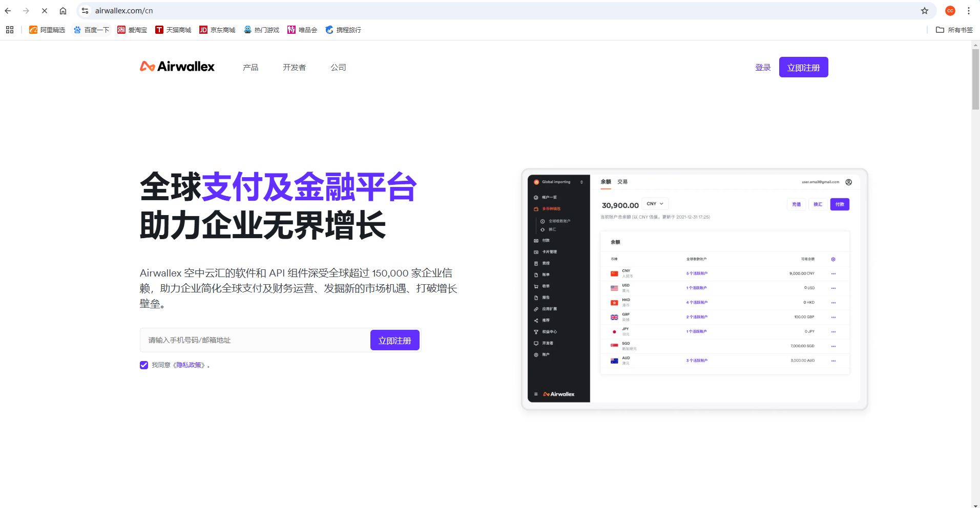Click the purple 付款 button in dashboard preview
Viewport: 980px width, 508px height.
coord(840,204)
